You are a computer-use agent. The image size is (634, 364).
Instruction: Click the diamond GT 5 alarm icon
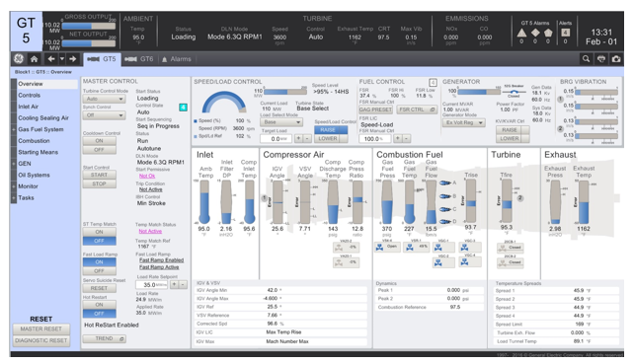point(535,33)
